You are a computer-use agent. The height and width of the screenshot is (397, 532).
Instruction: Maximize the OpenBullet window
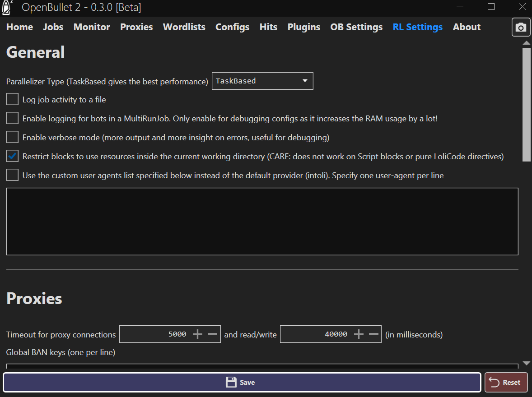(491, 7)
